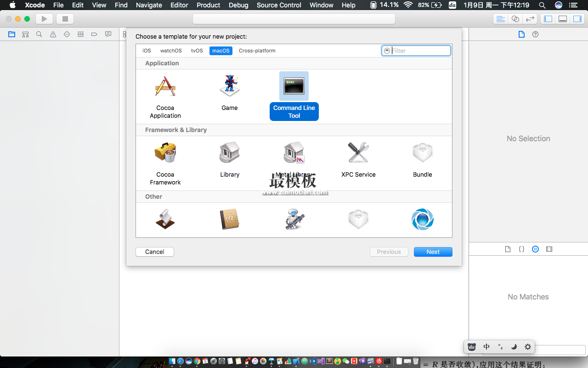Switch to the Standard editor
This screenshot has width=588, height=368.
click(x=501, y=19)
